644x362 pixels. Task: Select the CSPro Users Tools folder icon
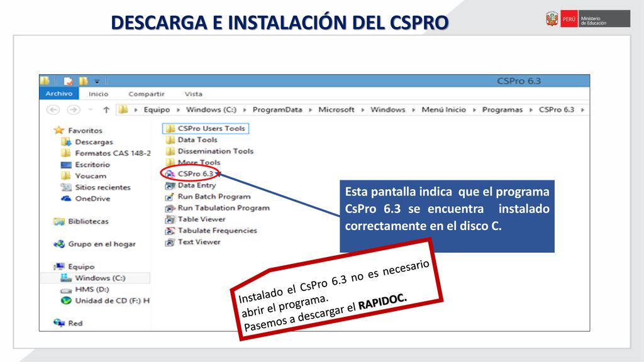pyautogui.click(x=170, y=128)
